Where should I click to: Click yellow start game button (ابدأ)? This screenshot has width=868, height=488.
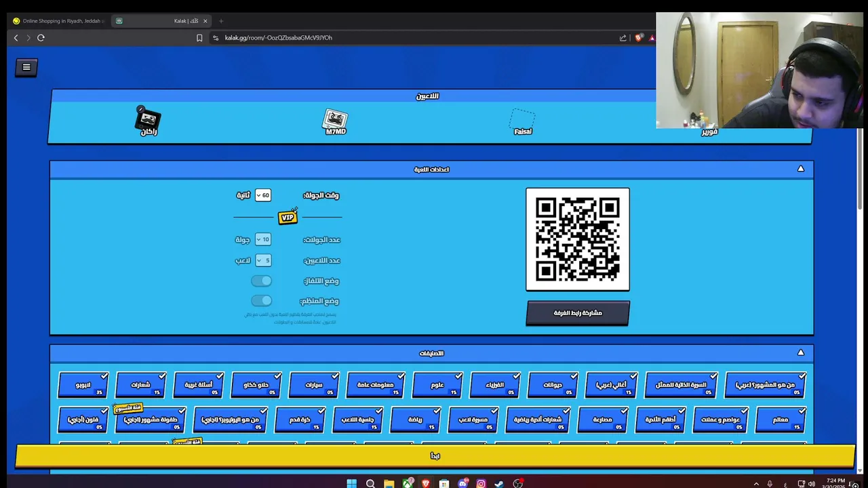tap(435, 456)
